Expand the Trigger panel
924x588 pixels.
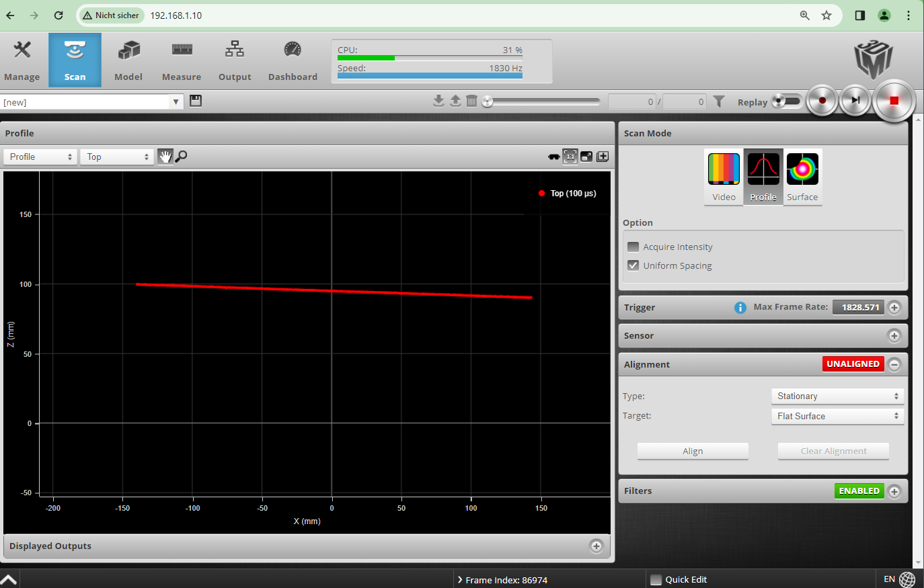point(894,307)
